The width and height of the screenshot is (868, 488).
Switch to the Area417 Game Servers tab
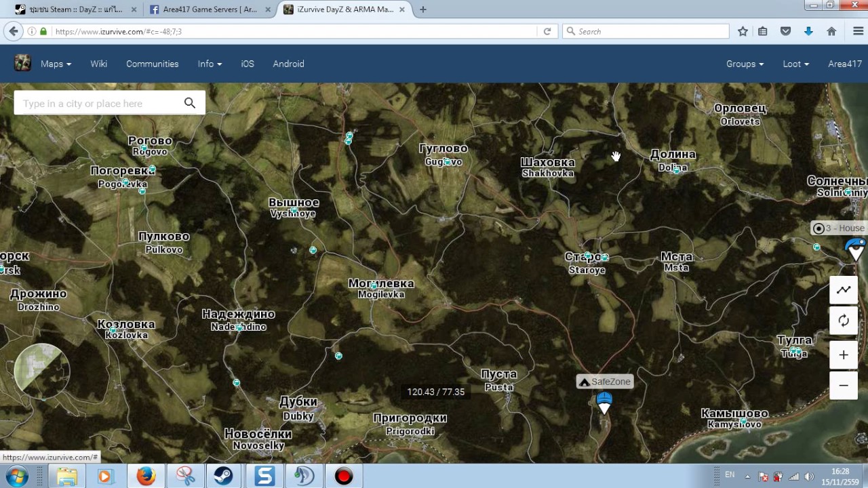[x=210, y=9]
